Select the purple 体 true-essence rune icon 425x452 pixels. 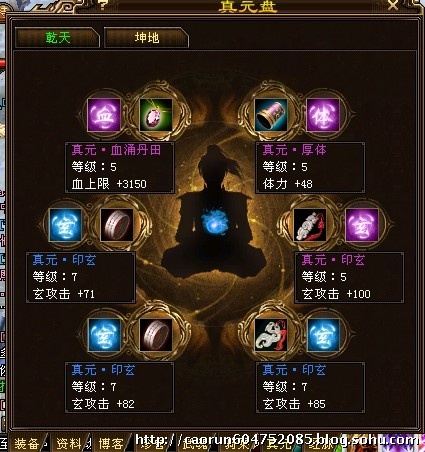point(323,115)
